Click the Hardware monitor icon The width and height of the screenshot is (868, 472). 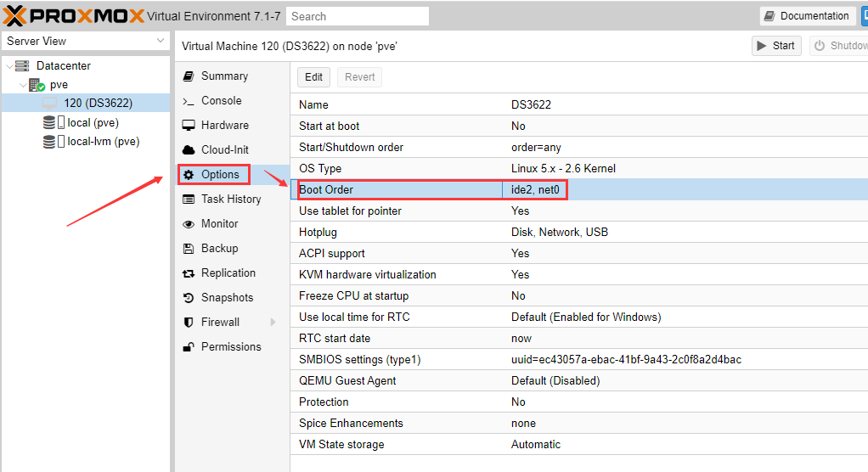point(189,126)
